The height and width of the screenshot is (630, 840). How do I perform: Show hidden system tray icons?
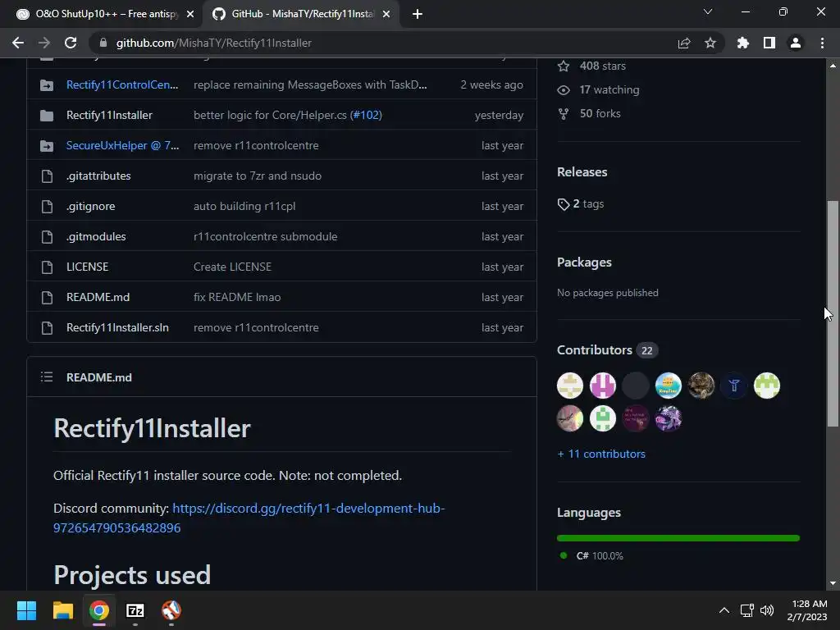pyautogui.click(x=724, y=610)
